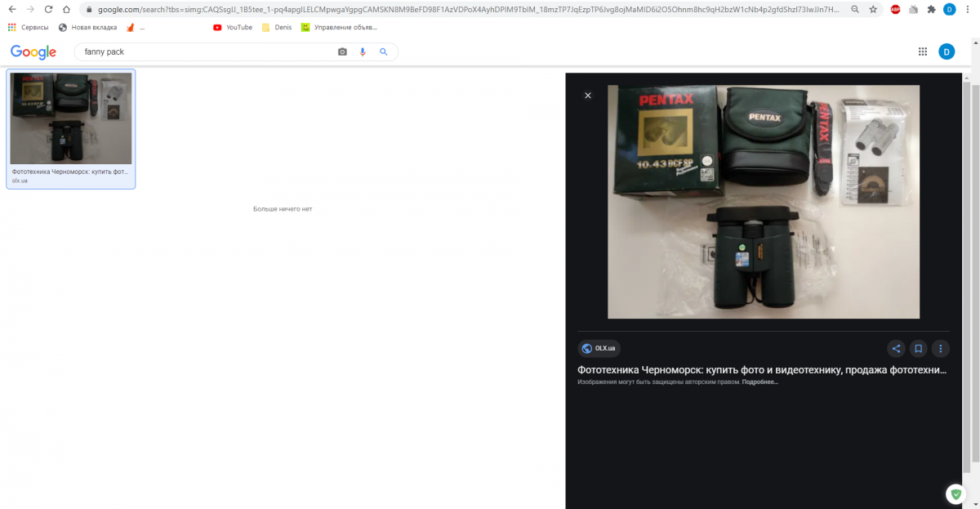This screenshot has height=509, width=980.
Task: Open the Сервисы apps bookmark
Action: click(28, 27)
